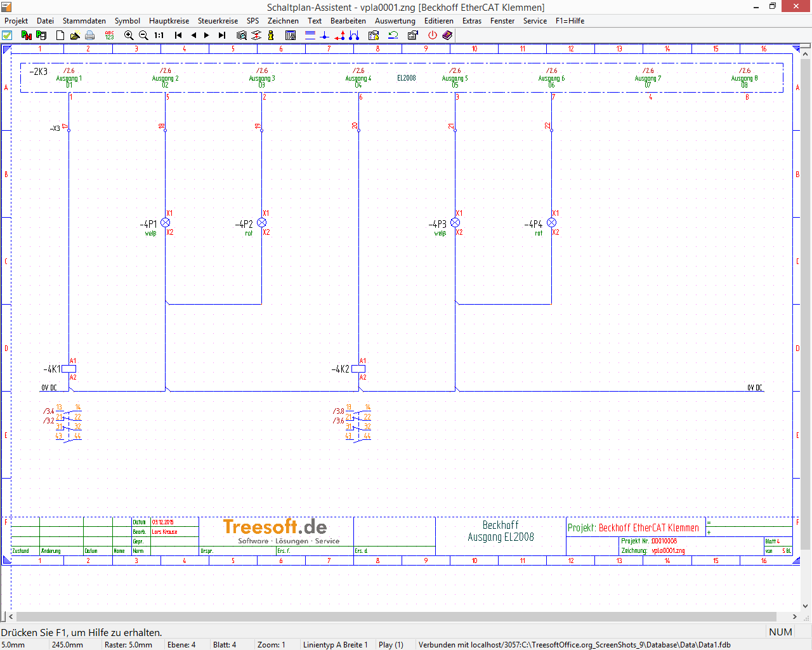Toggle the green checkmark toolbar icon
Image resolution: width=812 pixels, height=650 pixels.
[7, 36]
